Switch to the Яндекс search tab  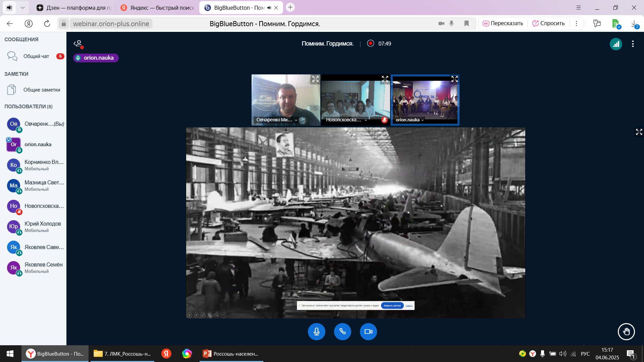[158, 8]
